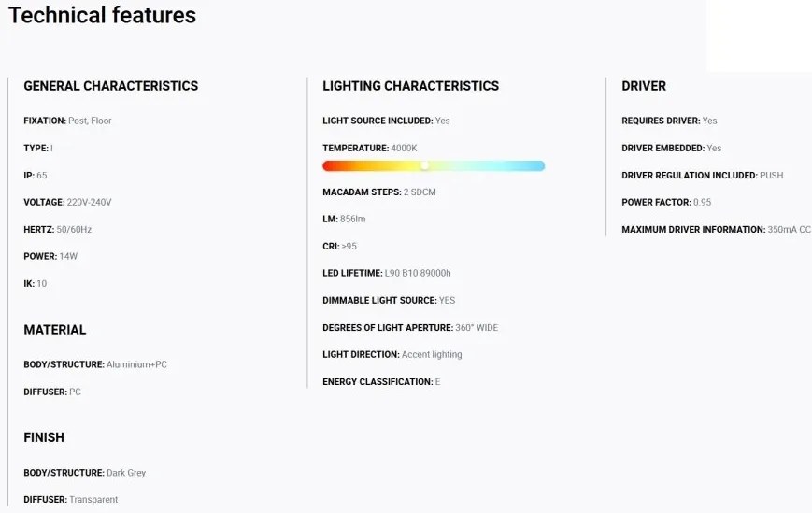This screenshot has height=513, width=812.
Task: Click the Energy Classification E entry
Action: (x=380, y=381)
